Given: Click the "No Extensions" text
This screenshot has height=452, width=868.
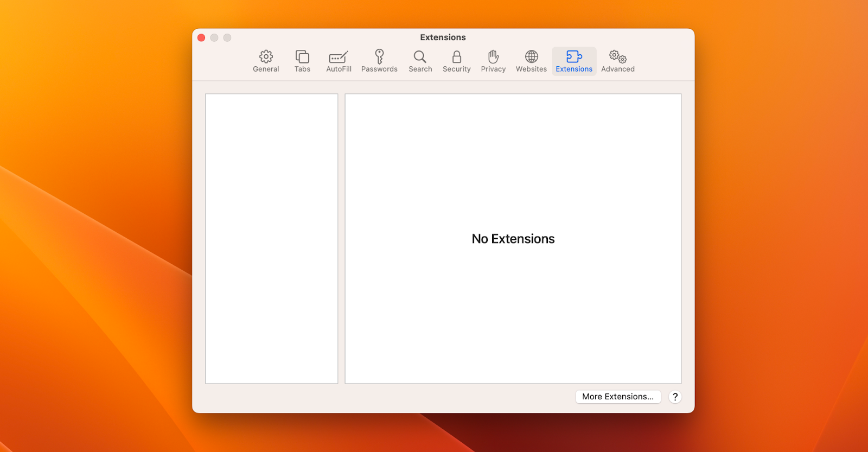Looking at the screenshot, I should point(513,239).
